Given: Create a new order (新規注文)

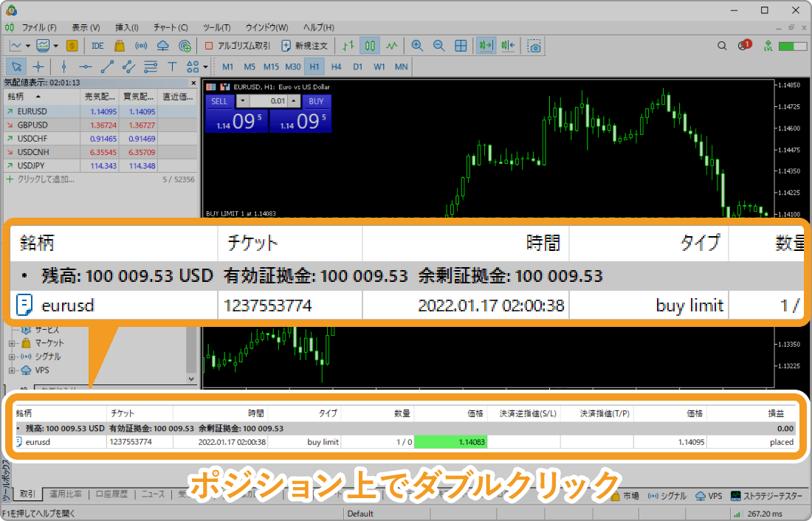Looking at the screenshot, I should 304,46.
